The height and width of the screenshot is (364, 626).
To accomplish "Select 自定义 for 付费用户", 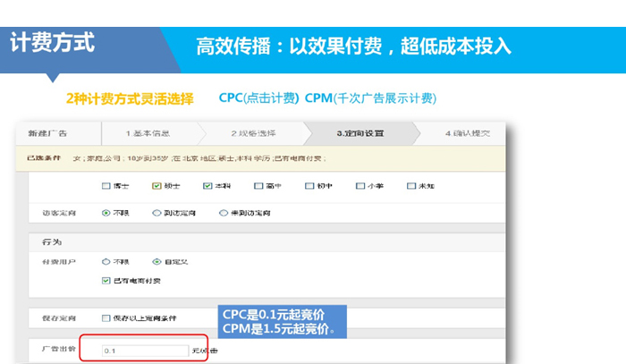I will [x=156, y=262].
